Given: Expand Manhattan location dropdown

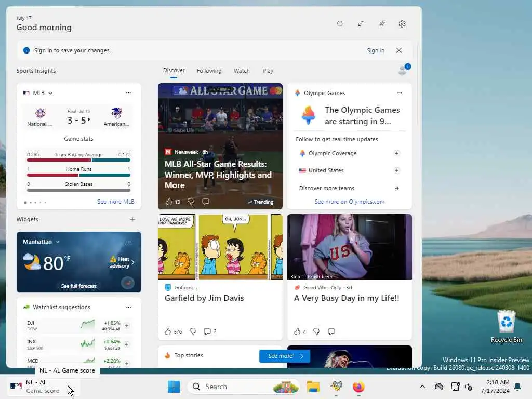Looking at the screenshot, I should pyautogui.click(x=58, y=242).
